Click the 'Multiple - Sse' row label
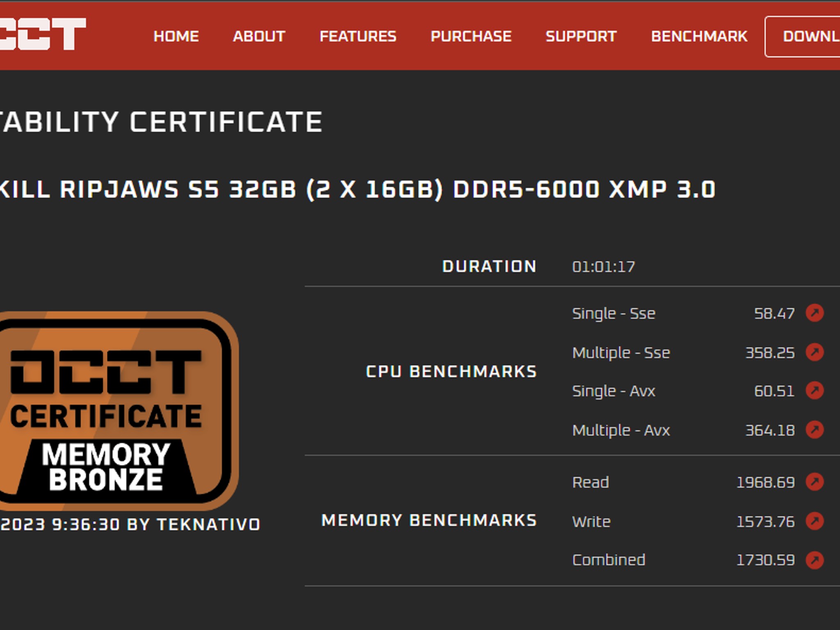This screenshot has width=840, height=630. pos(621,353)
